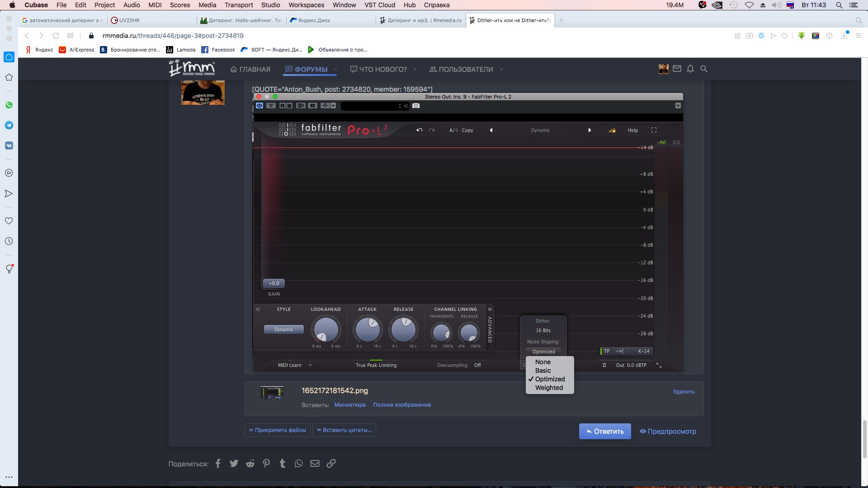Click the resize arrows icon in Pro-L 2

(x=659, y=365)
